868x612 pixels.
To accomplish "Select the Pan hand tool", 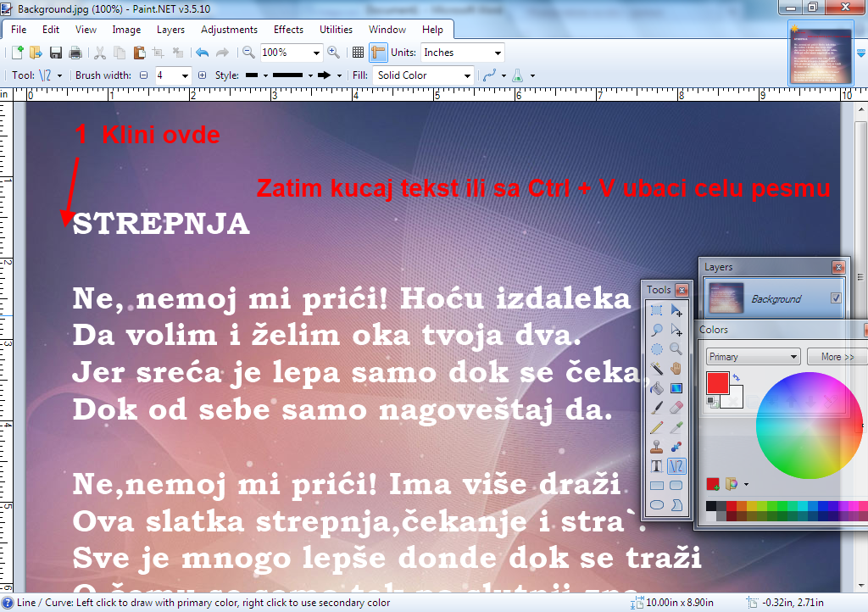I will 676,369.
